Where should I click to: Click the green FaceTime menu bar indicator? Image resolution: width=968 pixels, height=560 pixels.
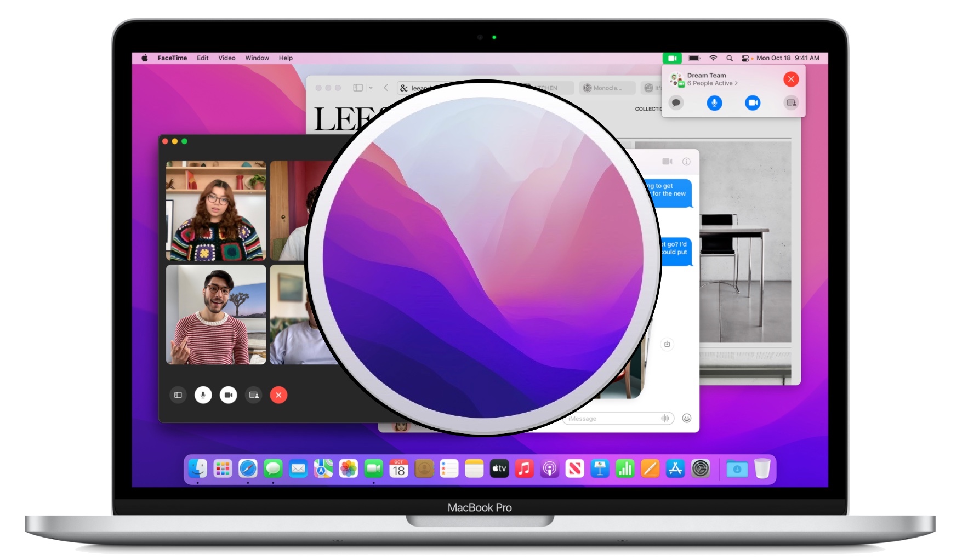(672, 58)
